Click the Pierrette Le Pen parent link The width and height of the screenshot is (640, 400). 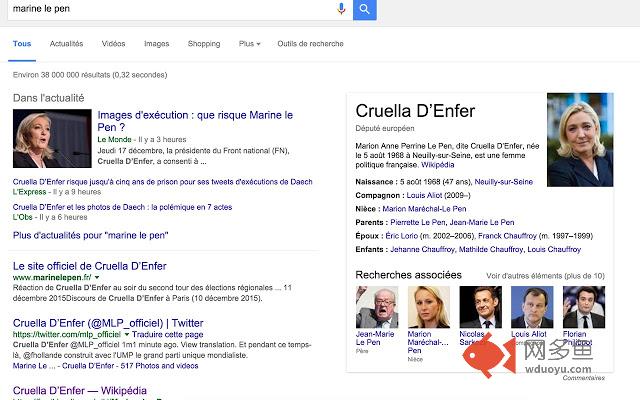pyautogui.click(x=418, y=222)
